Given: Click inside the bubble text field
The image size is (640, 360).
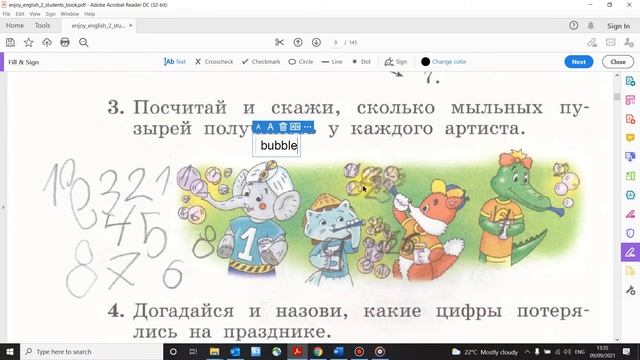Looking at the screenshot, I should [277, 146].
